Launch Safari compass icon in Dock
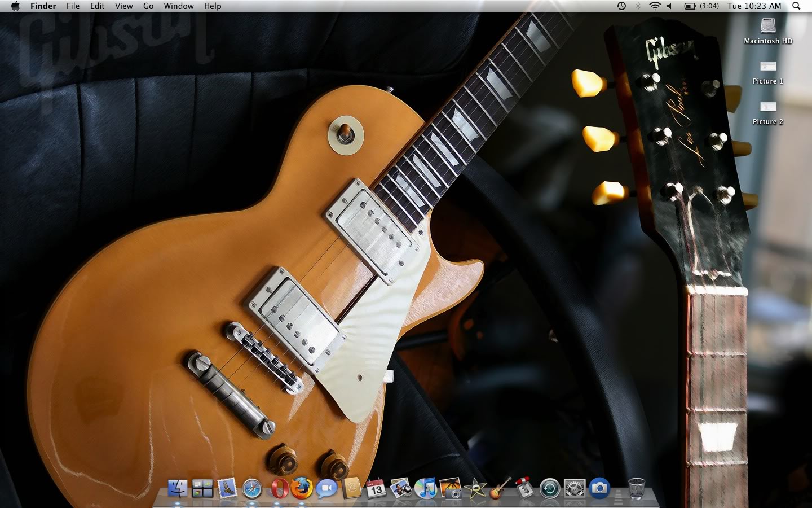812x508 pixels. (252, 488)
